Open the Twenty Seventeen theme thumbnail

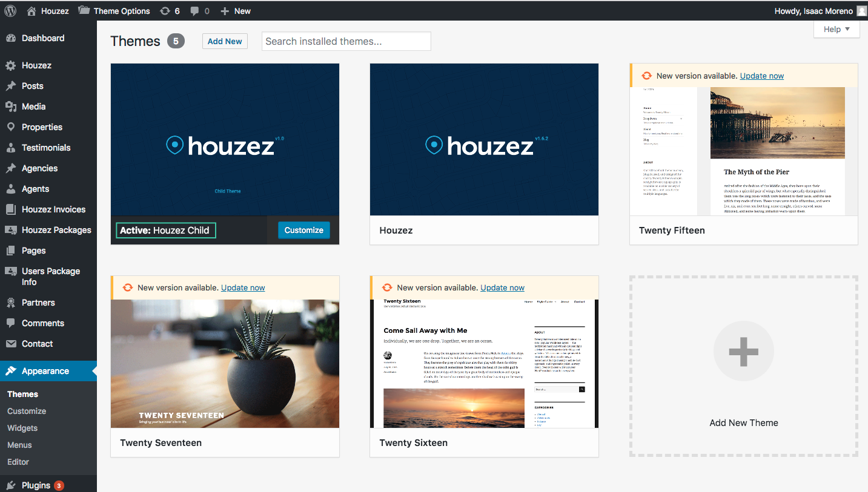[225, 364]
